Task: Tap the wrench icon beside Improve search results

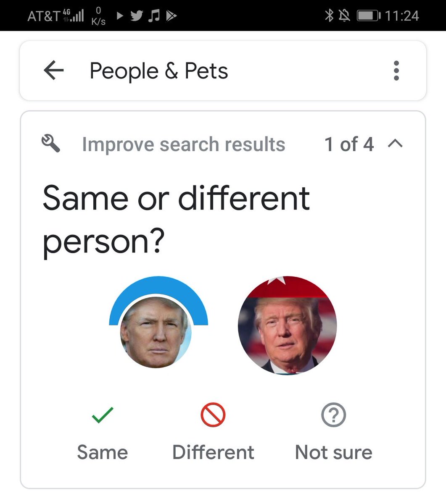Action: 51,144
